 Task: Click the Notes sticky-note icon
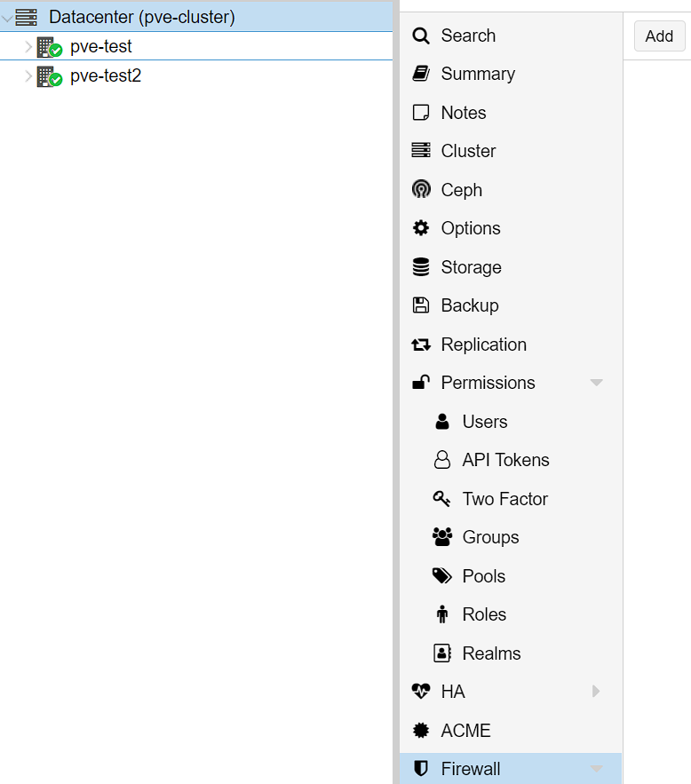pos(421,113)
